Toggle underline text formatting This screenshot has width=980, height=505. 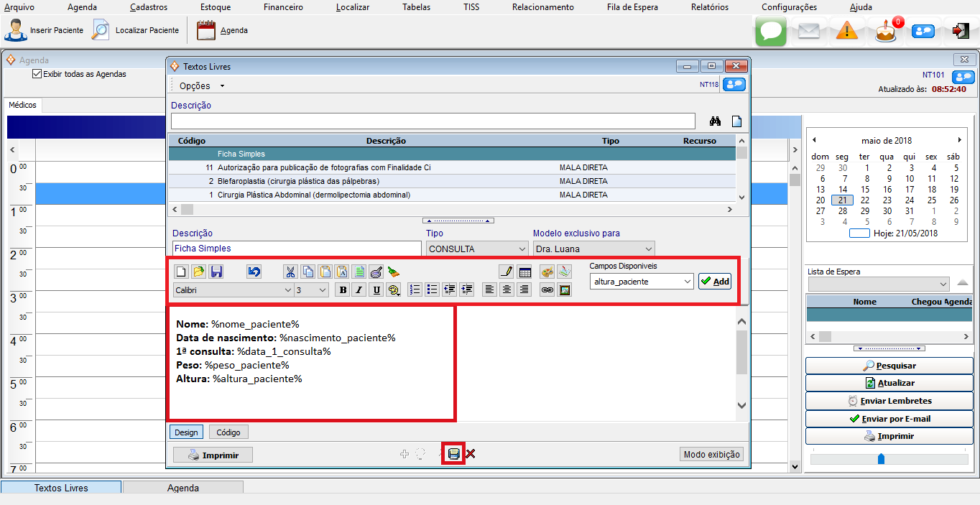point(376,290)
